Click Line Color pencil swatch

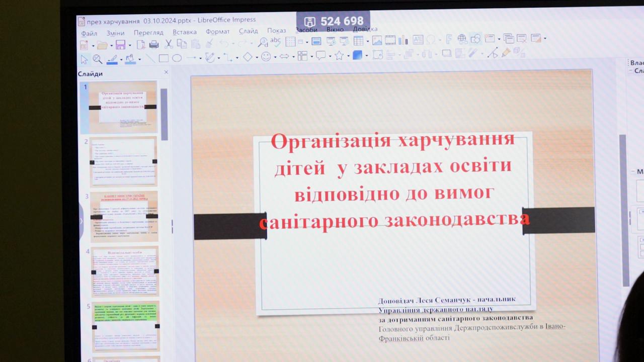click(112, 59)
